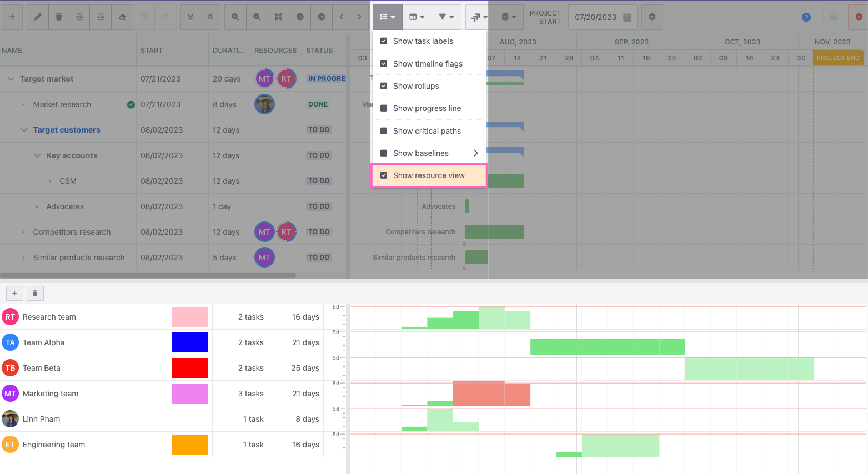Click the orange Engineering team color swatch
The width and height of the screenshot is (868, 474).
coord(190,445)
